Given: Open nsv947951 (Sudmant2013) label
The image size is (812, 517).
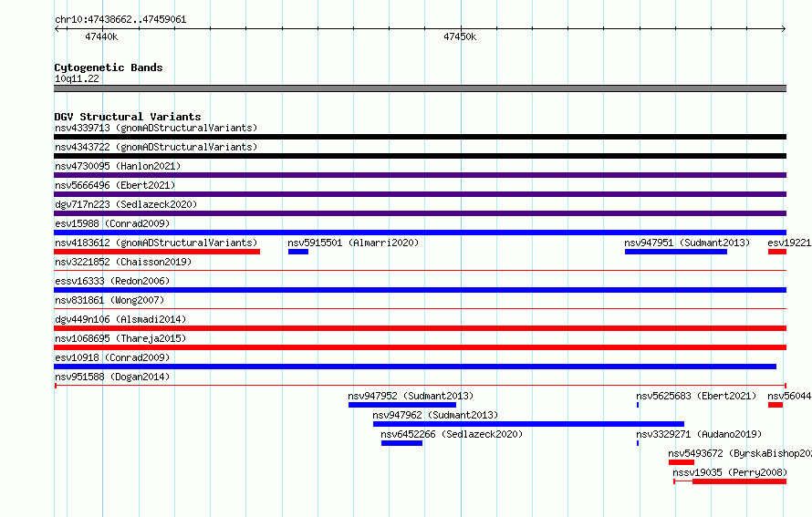Looking at the screenshot, I should point(687,243).
